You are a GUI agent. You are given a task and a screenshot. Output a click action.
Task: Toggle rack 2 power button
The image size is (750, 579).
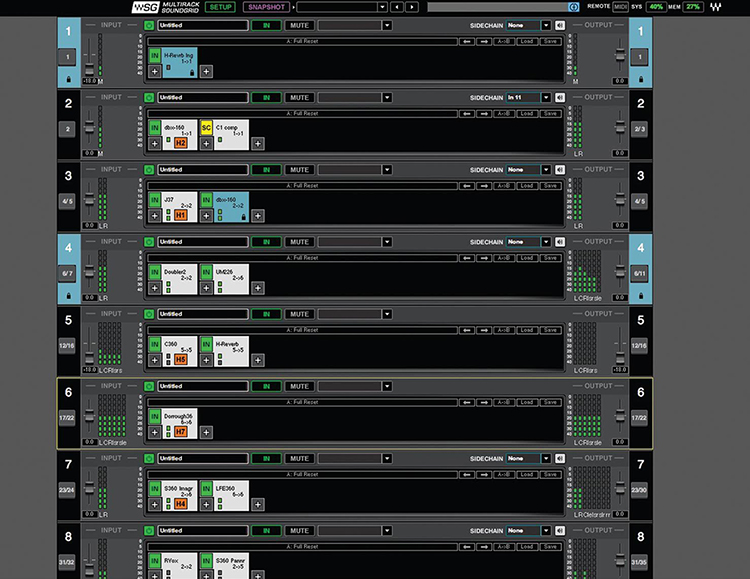pos(149,98)
